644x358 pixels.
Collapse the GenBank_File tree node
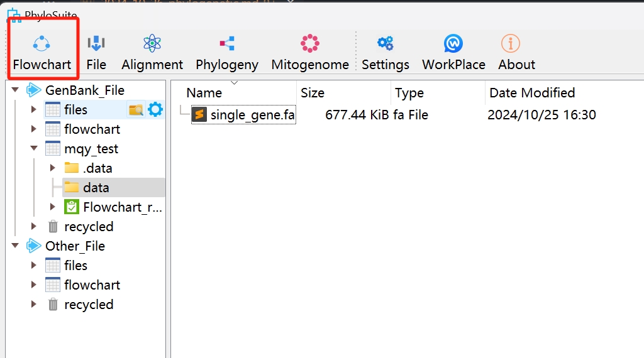(15, 90)
